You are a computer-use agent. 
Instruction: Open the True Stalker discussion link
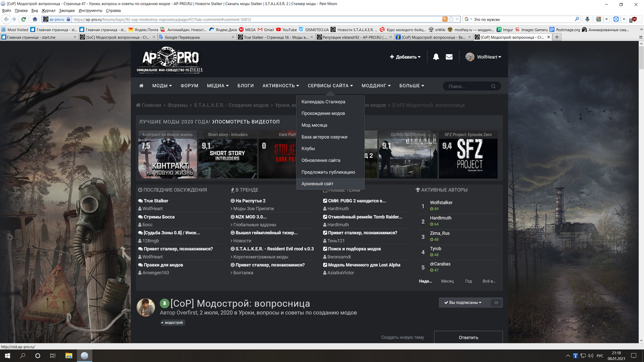coord(156,201)
